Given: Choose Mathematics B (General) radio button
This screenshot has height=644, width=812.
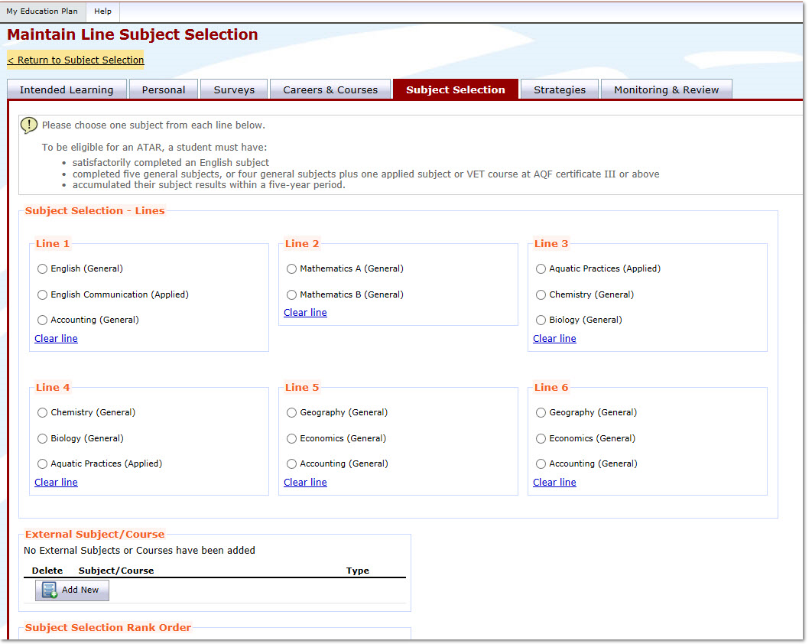Looking at the screenshot, I should [292, 294].
